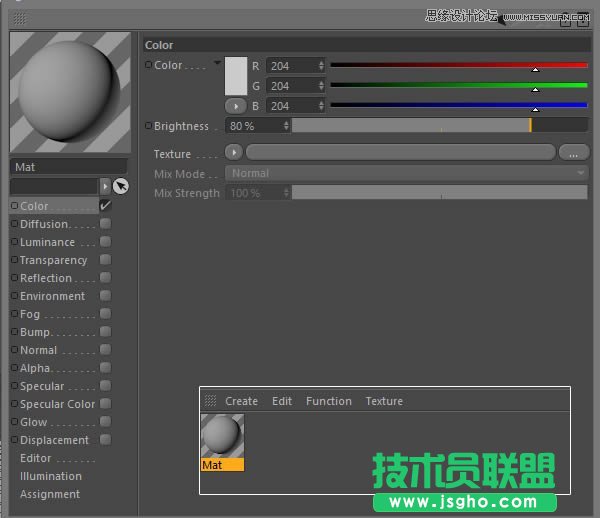Click the animation dot before the Transparency channel
This screenshot has height=518, width=600.
14,259
